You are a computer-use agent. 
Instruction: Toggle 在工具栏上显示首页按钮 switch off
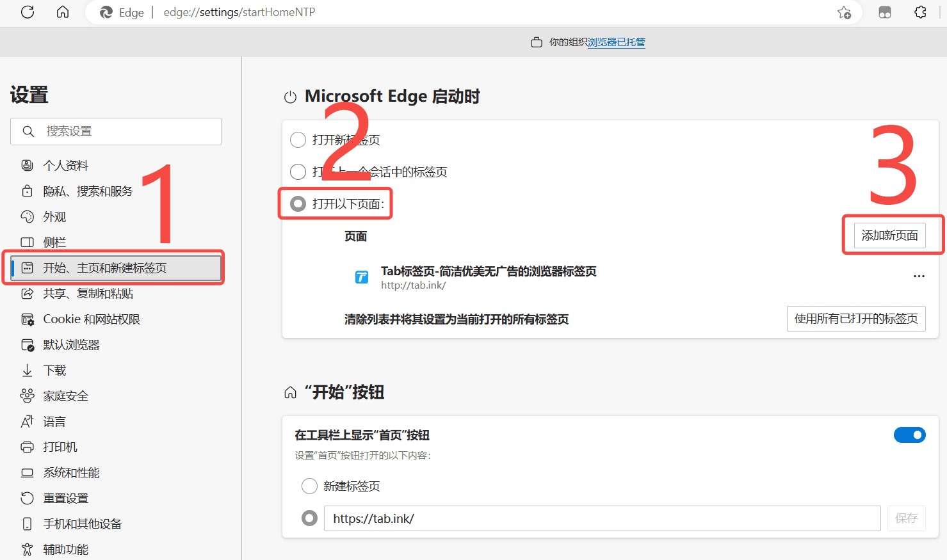pos(909,435)
